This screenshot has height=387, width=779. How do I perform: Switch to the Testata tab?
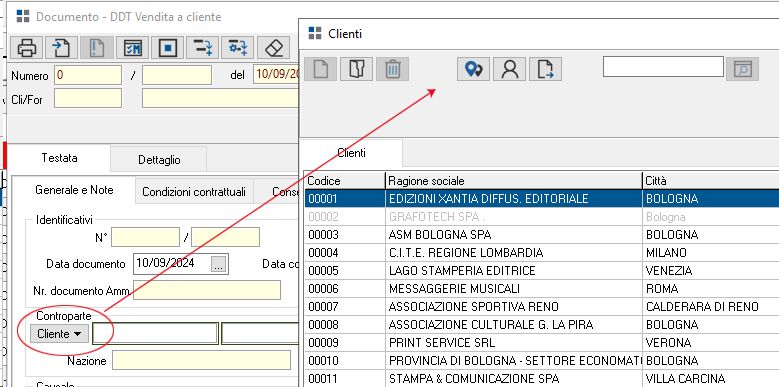(x=59, y=158)
